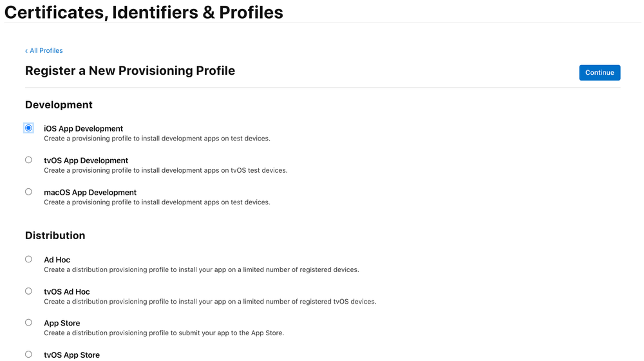644x361 pixels.
Task: Click the tvOS App Development label
Action: 86,161
